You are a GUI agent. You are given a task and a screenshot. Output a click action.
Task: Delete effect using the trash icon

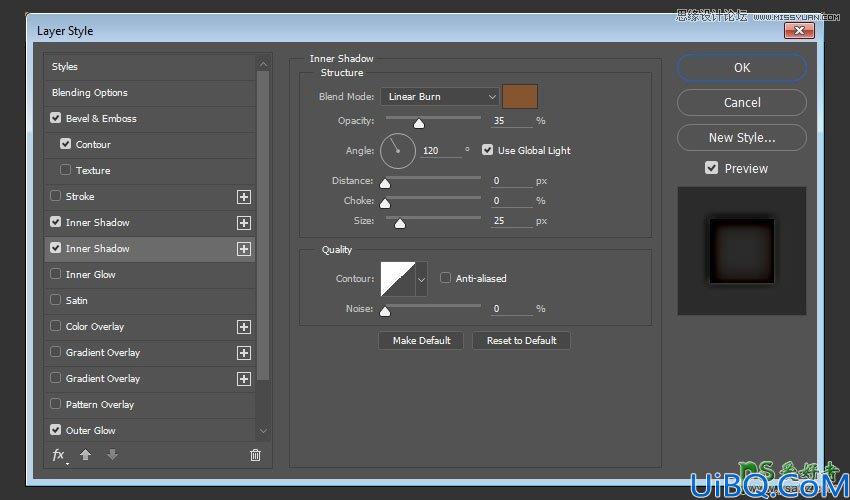click(255, 456)
